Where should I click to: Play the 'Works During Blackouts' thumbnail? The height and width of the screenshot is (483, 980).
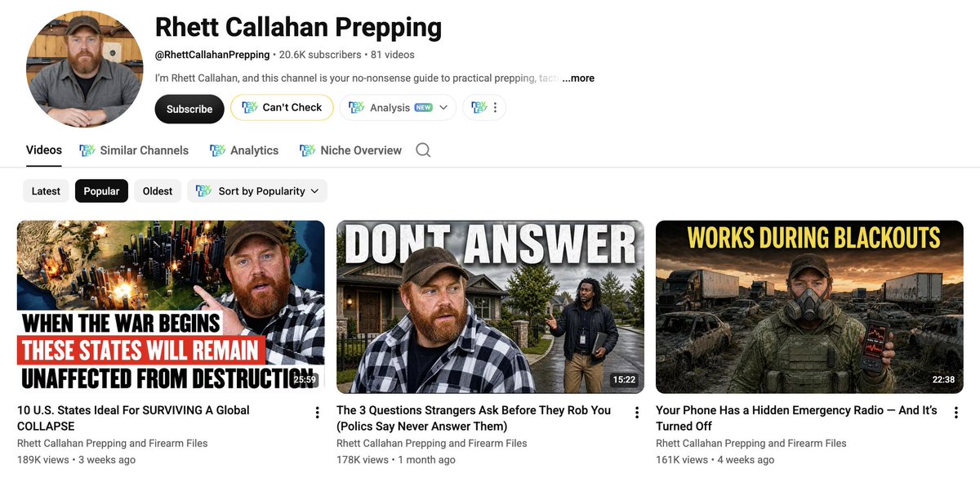pyautogui.click(x=809, y=307)
